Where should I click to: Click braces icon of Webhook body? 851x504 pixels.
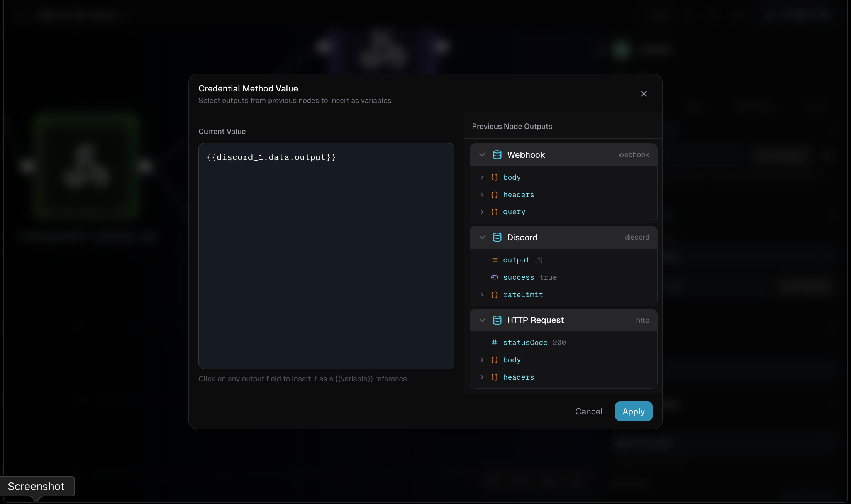tap(494, 178)
